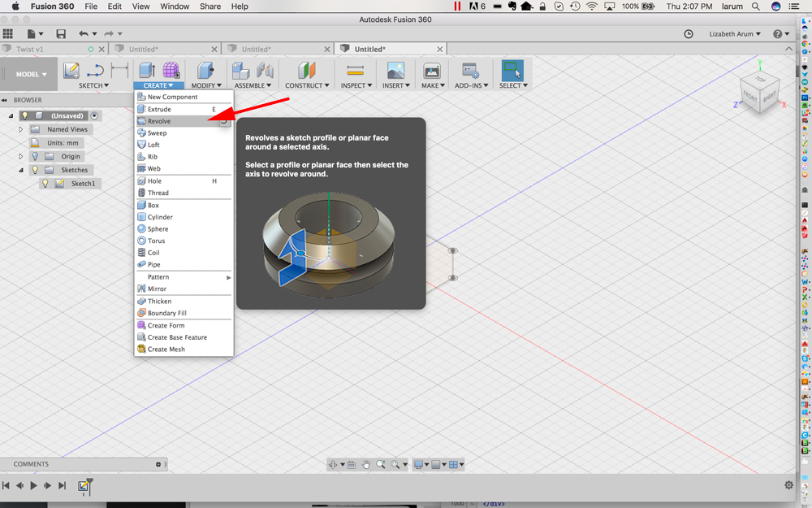Open the Window menu in the menu bar
This screenshot has height=508, width=812.
[x=175, y=7]
